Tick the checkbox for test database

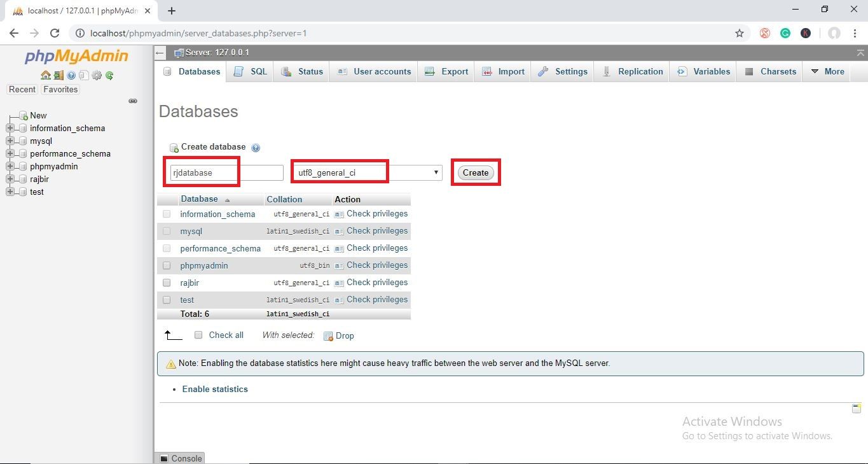pyautogui.click(x=167, y=300)
